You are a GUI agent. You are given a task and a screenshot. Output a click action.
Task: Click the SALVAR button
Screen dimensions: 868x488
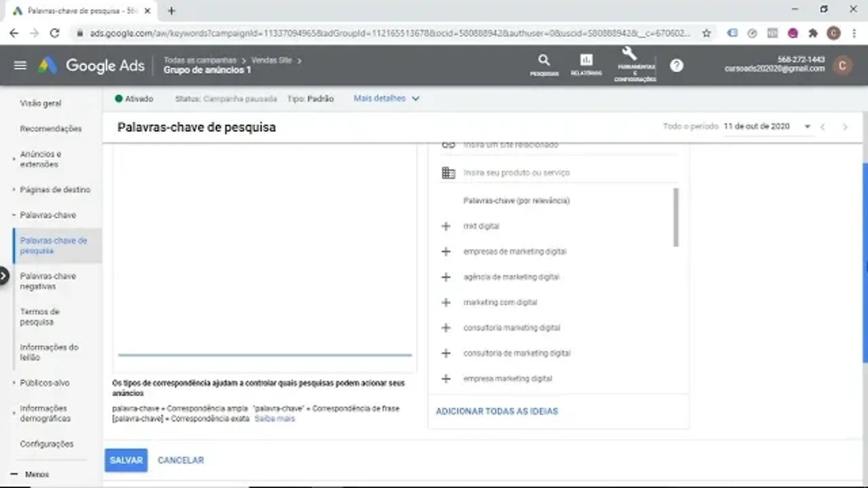(x=126, y=460)
